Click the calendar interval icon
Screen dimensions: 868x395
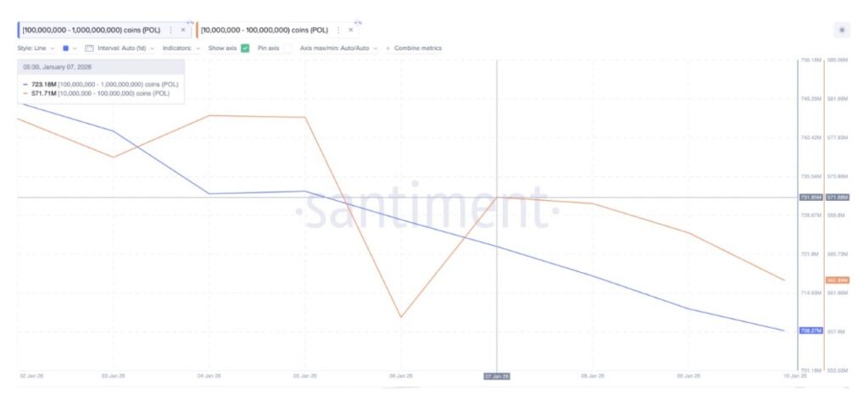tap(88, 48)
